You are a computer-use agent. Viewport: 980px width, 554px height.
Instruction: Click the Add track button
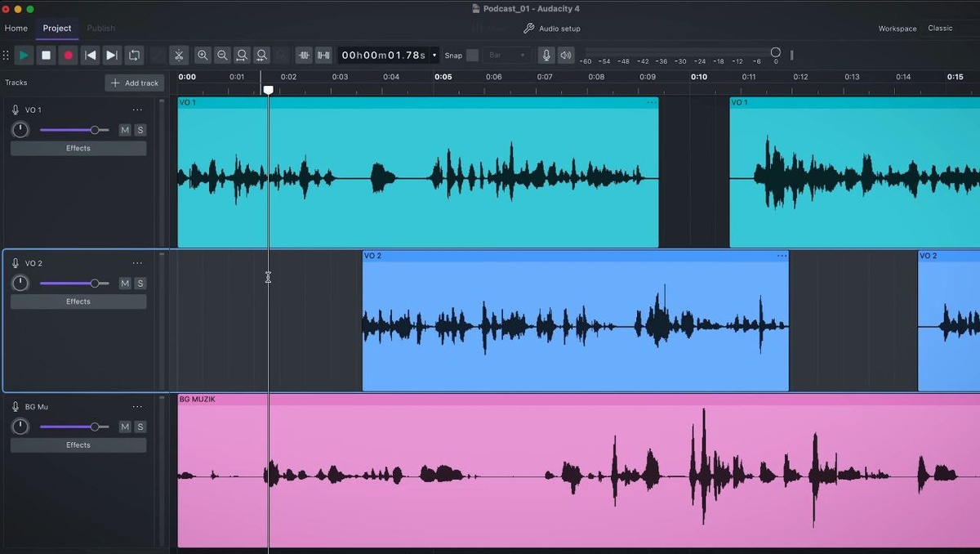[x=135, y=83]
